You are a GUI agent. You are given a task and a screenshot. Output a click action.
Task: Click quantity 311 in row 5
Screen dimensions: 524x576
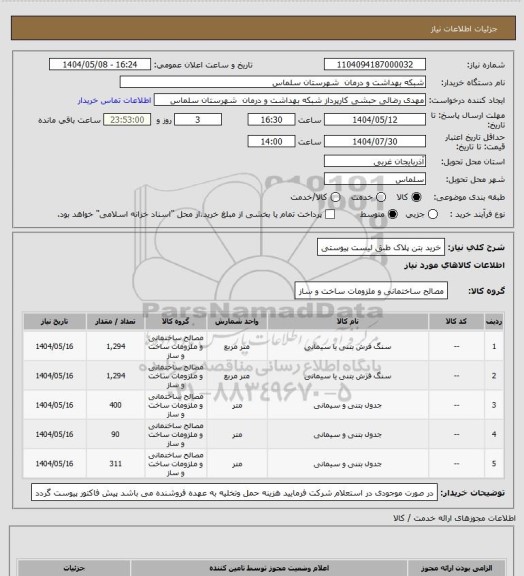pos(115,464)
